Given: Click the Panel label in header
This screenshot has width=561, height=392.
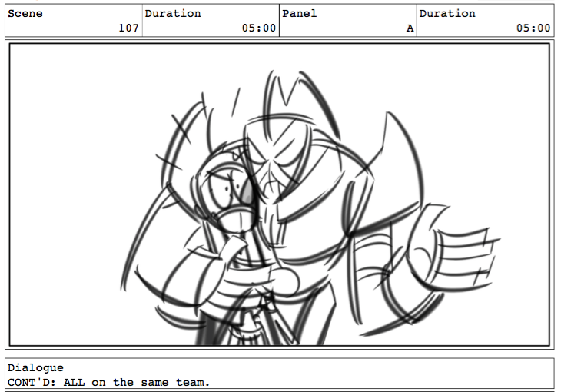Looking at the screenshot, I should [300, 14].
